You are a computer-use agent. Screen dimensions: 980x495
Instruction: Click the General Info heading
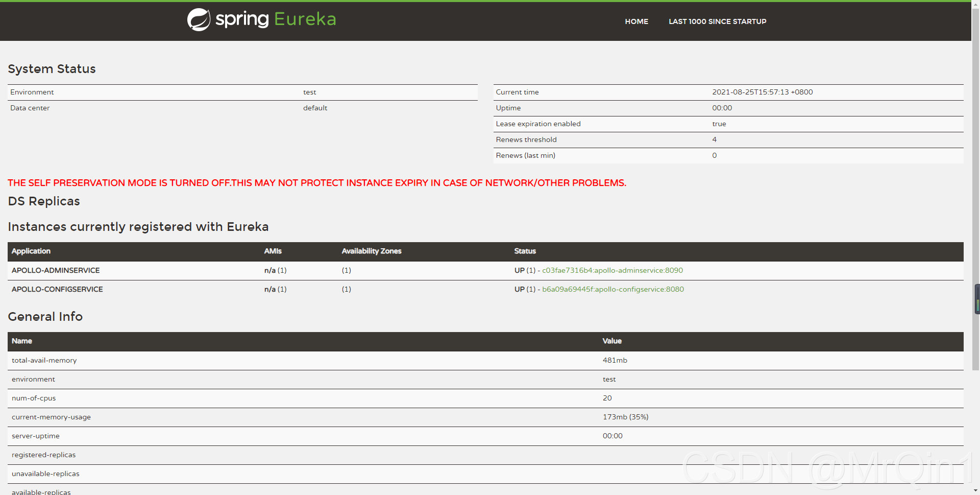click(x=45, y=317)
